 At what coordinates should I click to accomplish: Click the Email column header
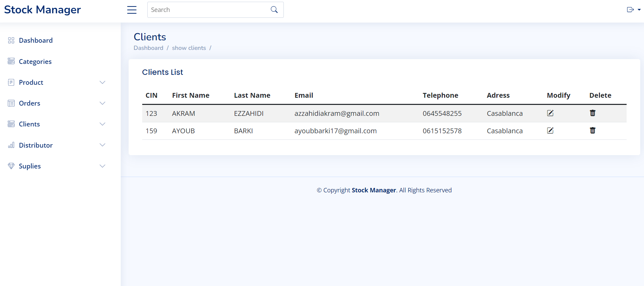point(304,95)
